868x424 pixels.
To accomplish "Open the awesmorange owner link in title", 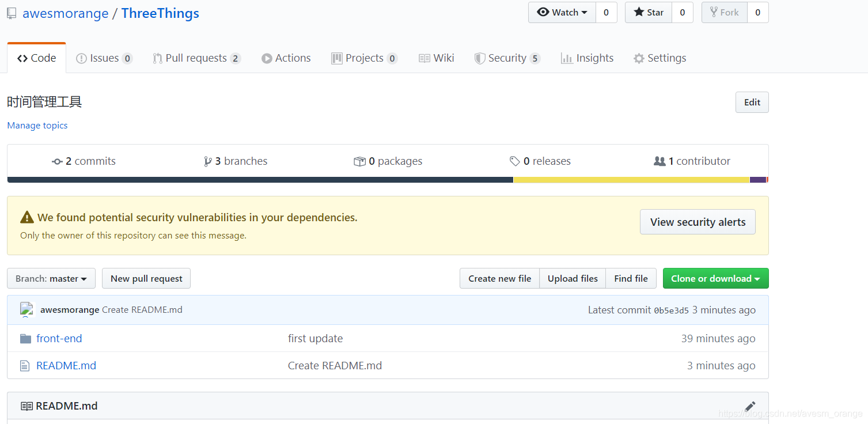I will click(66, 14).
